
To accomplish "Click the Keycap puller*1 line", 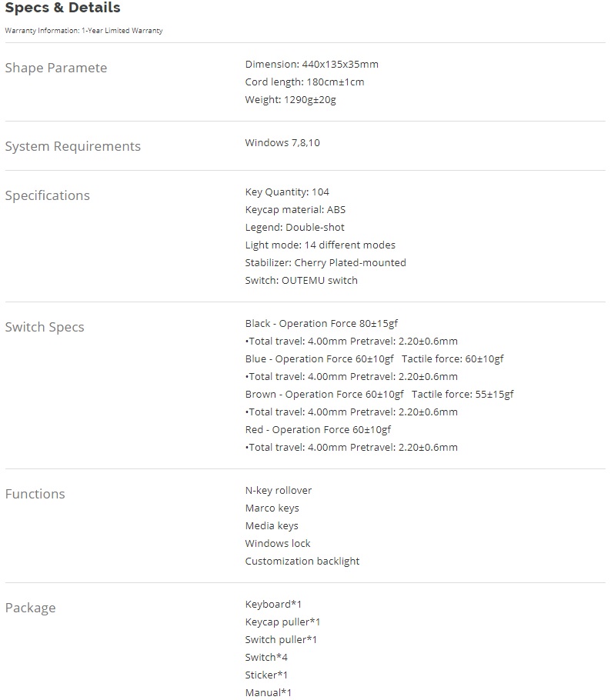I will pos(282,622).
